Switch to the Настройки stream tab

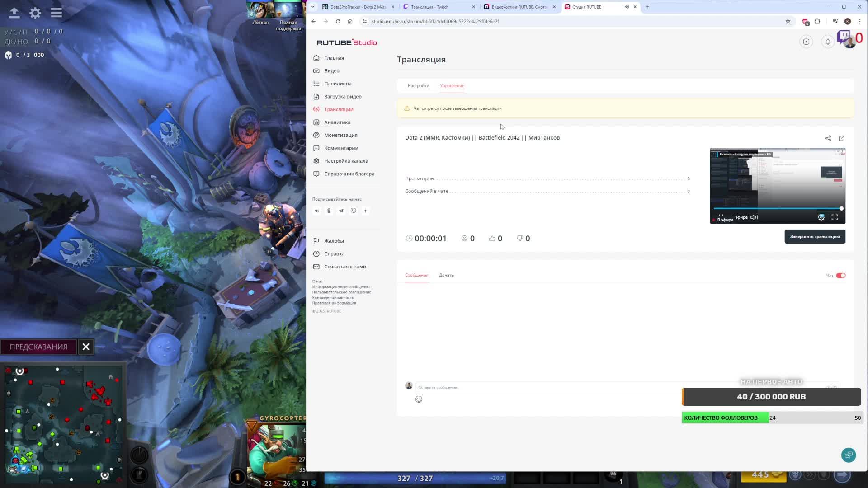(x=418, y=86)
